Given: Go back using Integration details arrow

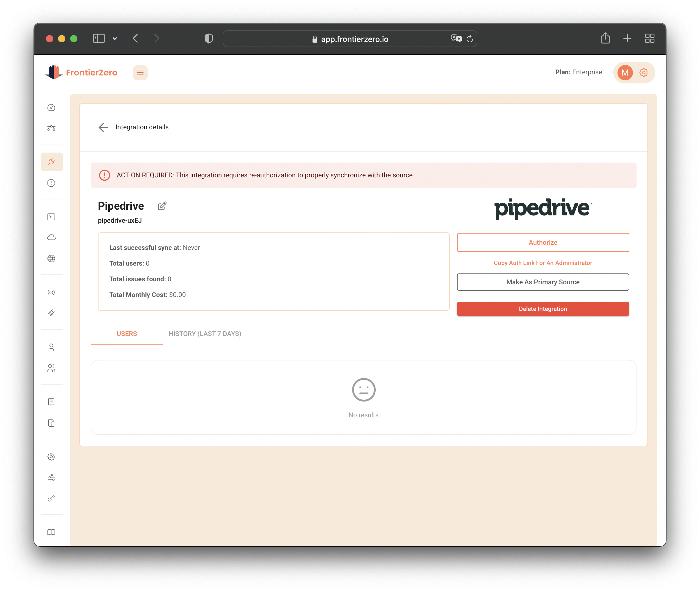Looking at the screenshot, I should 103,127.
